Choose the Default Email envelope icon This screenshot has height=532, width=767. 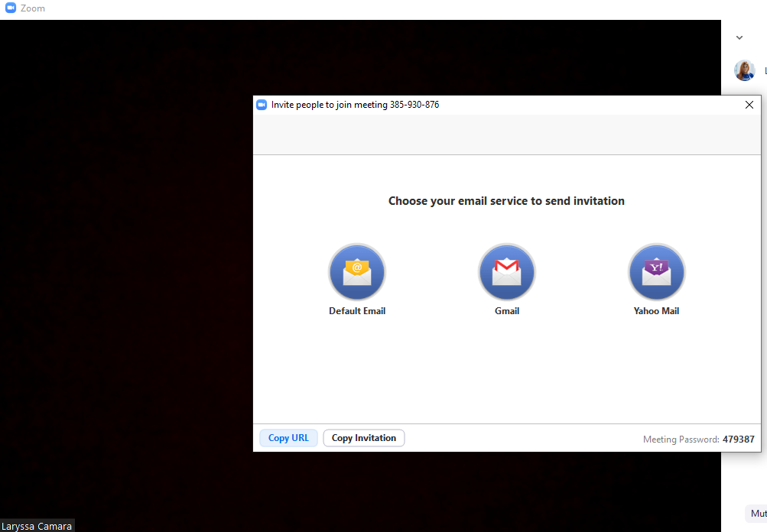pos(357,272)
